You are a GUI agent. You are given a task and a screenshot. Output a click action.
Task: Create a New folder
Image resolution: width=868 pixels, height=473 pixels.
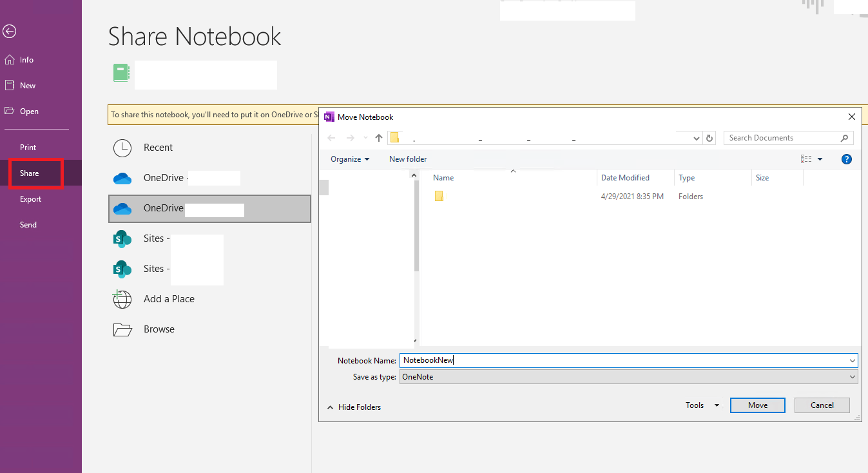coord(408,159)
